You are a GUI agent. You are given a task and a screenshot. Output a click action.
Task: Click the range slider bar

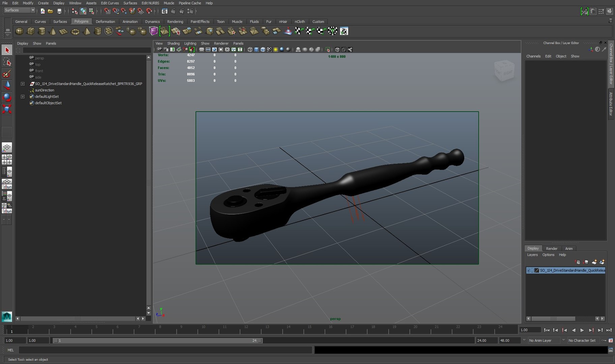[158, 340]
